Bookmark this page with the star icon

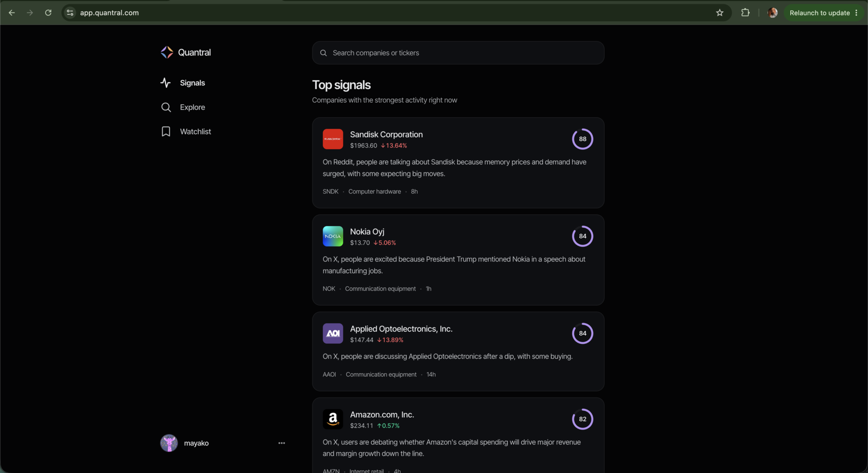720,13
